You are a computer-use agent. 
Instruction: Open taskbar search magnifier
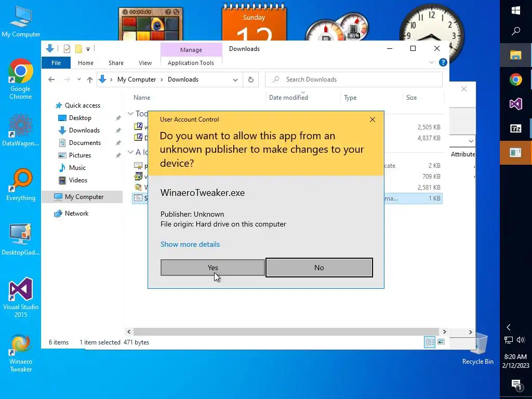pos(516,31)
